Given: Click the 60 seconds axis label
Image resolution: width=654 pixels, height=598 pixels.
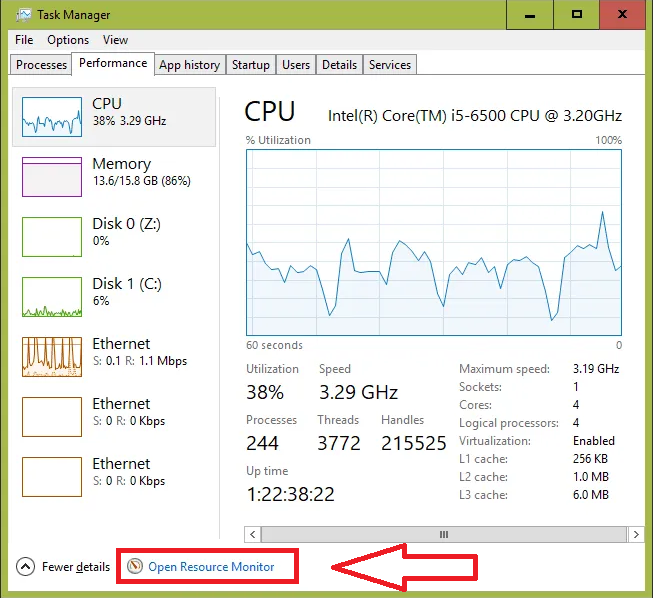Looking at the screenshot, I should coord(274,345).
